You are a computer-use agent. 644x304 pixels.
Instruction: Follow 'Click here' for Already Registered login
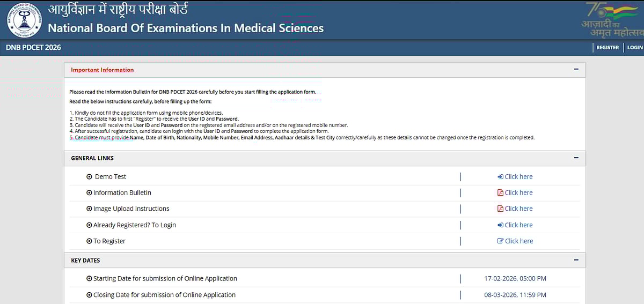(518, 225)
